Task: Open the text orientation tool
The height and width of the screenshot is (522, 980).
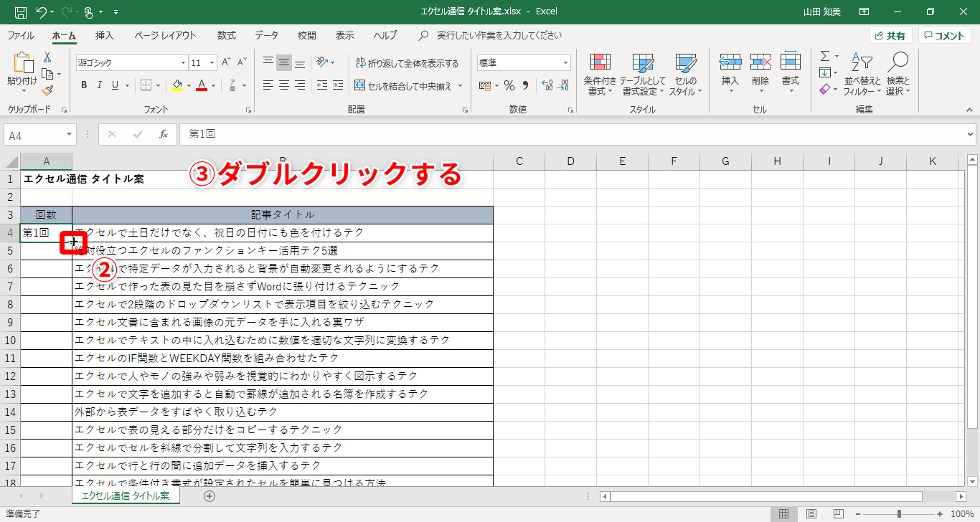Action: [x=322, y=62]
